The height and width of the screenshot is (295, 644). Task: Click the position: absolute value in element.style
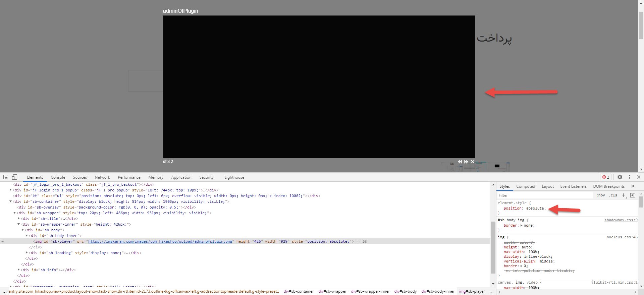536,209
